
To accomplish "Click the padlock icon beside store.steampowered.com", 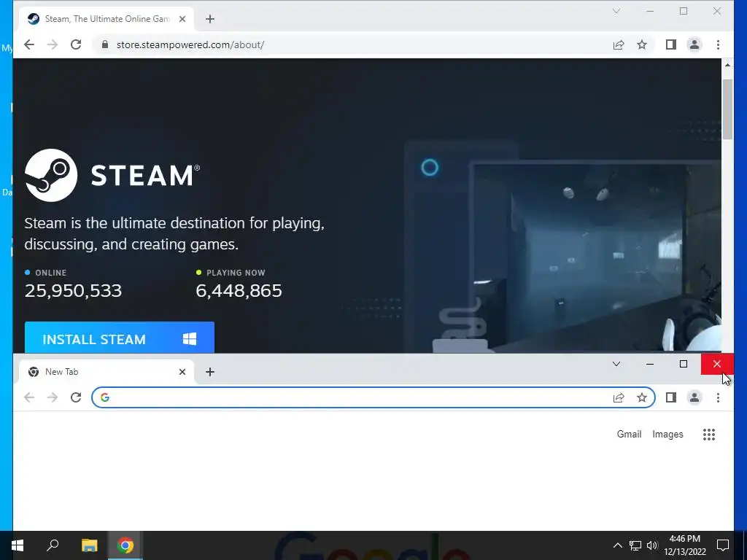I will pyautogui.click(x=105, y=44).
